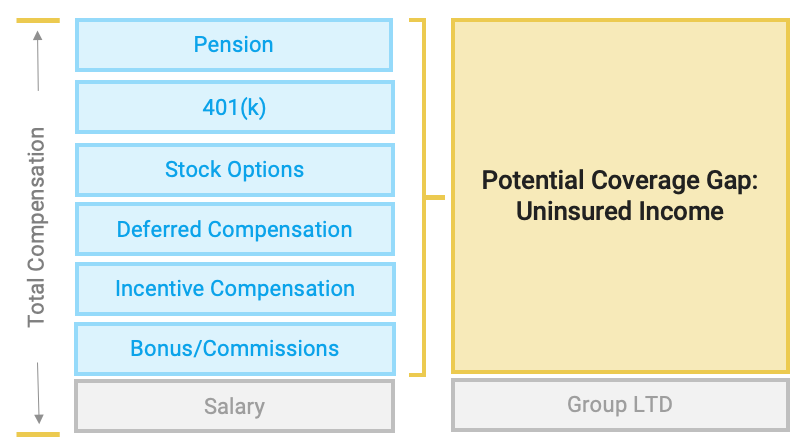Click the 'Potential Coverage Gap:' text line

(x=619, y=181)
